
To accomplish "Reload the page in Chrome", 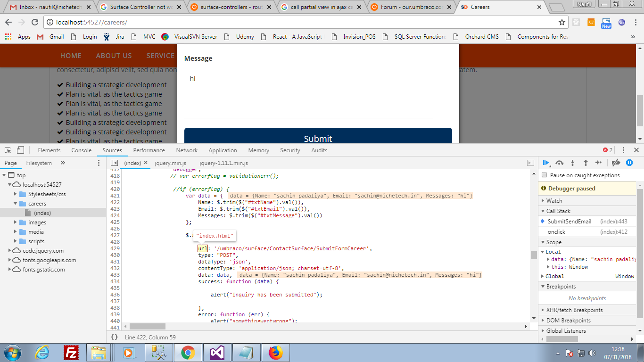I will [x=34, y=22].
